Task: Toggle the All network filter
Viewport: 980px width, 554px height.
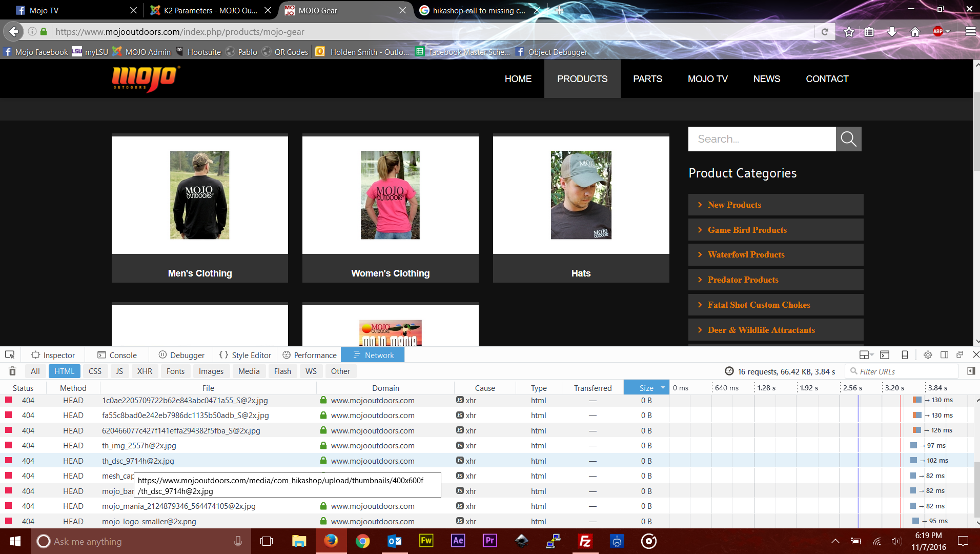Action: [x=35, y=371]
